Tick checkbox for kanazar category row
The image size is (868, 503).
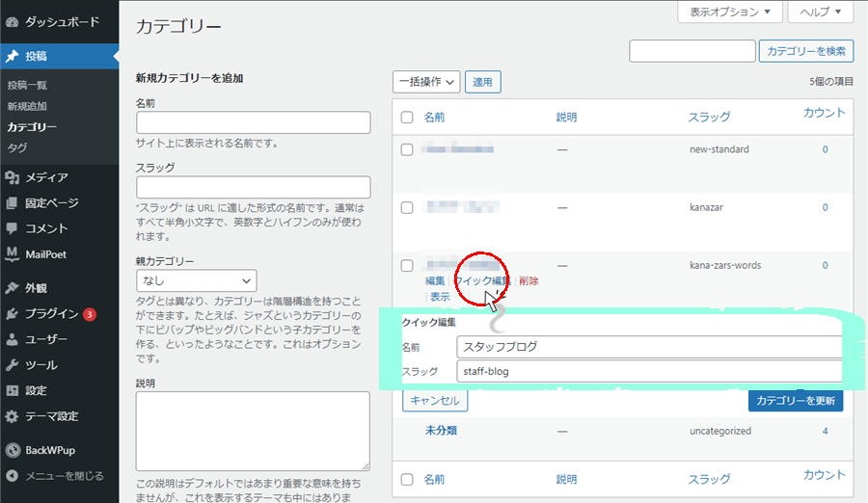[407, 207]
